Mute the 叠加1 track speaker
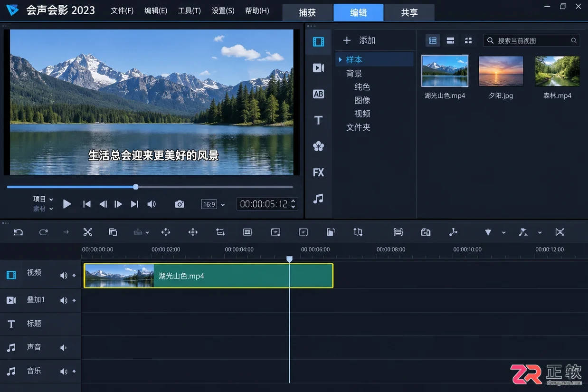The width and height of the screenshot is (588, 392). [64, 300]
